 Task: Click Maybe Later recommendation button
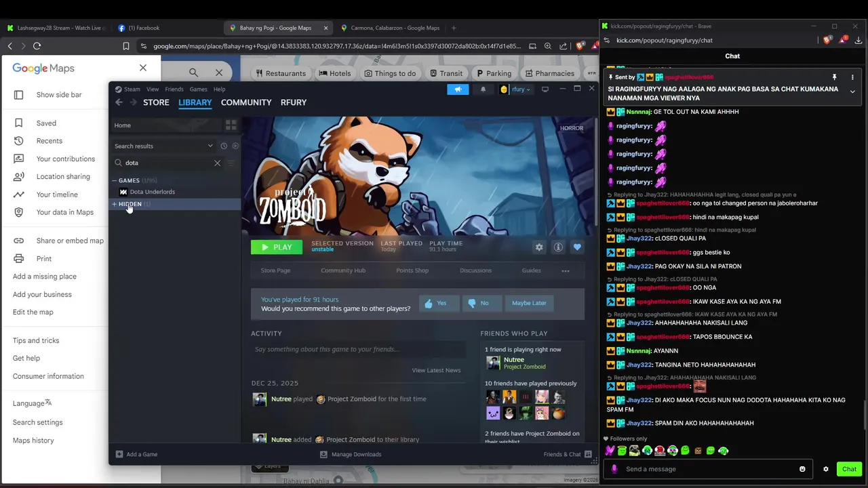pyautogui.click(x=529, y=303)
